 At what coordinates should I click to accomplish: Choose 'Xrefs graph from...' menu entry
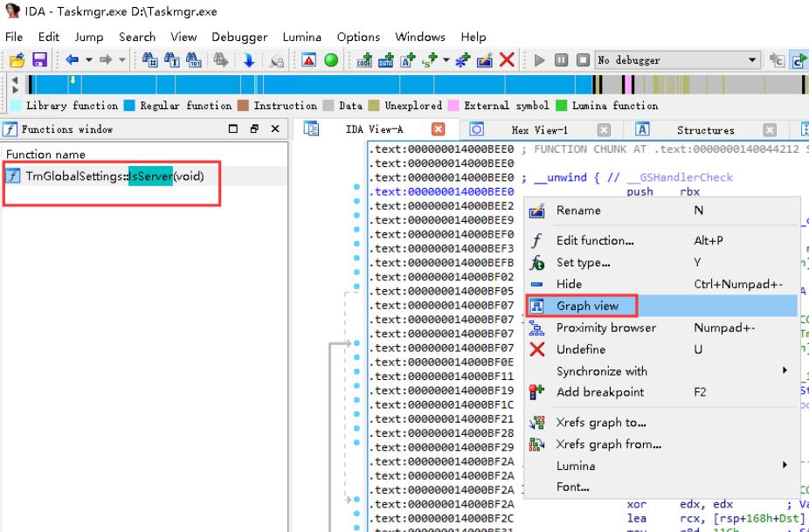pos(662,445)
